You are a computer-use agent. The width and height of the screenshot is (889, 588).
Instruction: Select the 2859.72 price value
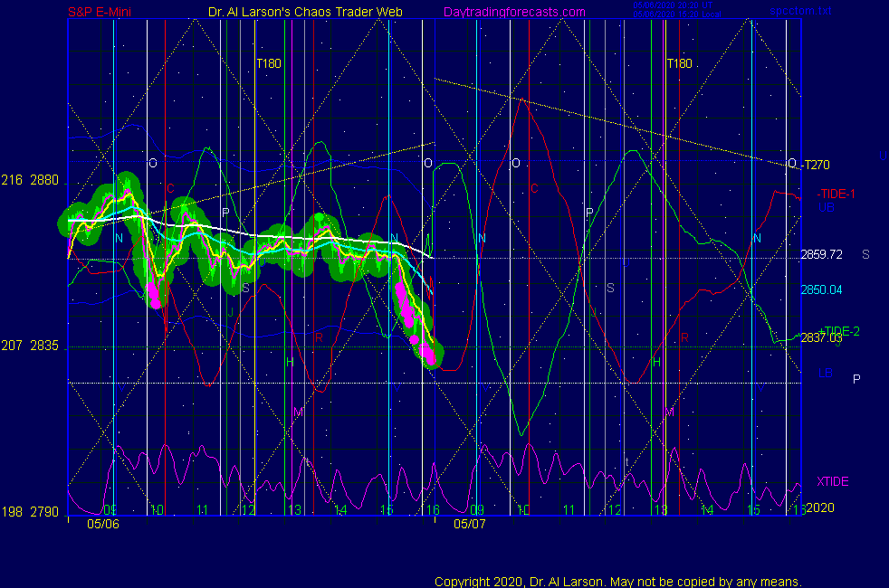(821, 255)
